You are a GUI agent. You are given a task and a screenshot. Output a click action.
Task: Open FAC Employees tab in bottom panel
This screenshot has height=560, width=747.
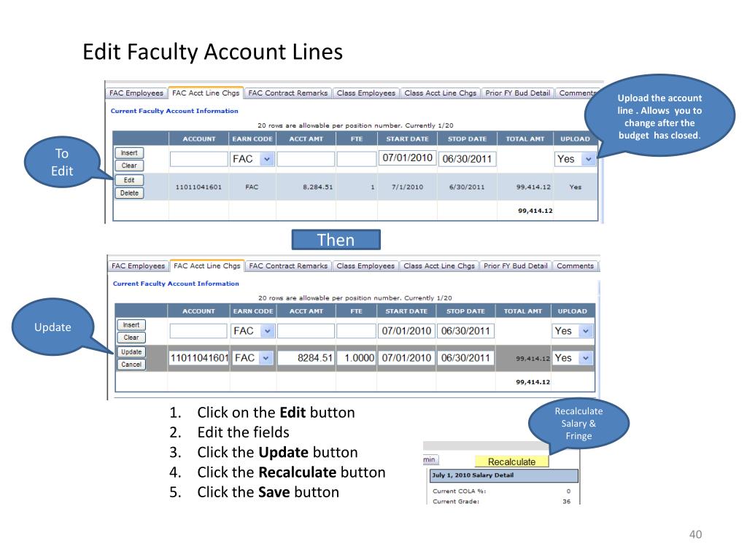coord(138,265)
